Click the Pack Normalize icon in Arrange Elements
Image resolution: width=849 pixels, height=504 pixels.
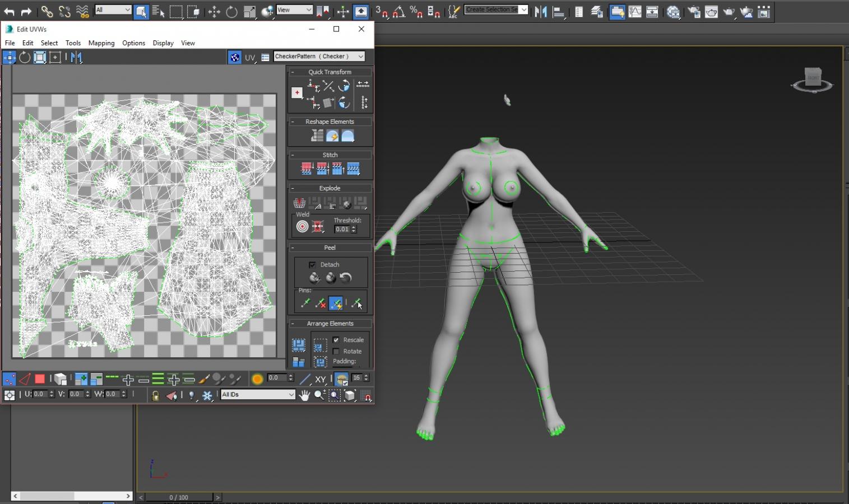pos(320,345)
